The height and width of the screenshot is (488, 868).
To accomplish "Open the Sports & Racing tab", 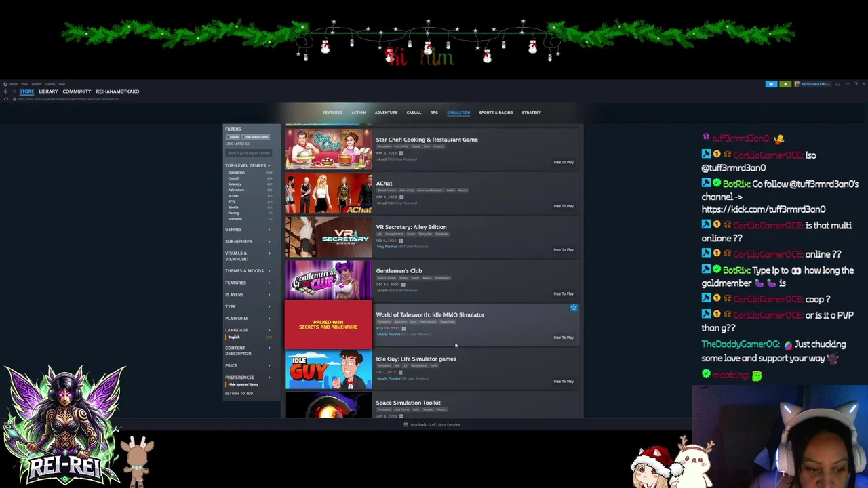I will [x=496, y=113].
